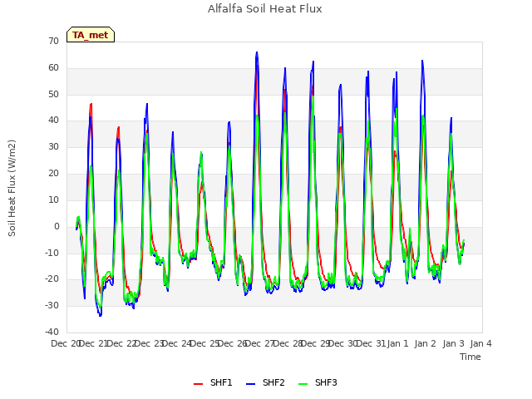Image resolution: width=532 pixels, height=399 pixels.
Task: Click the highest blue SHF2 peak near Dec 27
Action: (x=257, y=52)
